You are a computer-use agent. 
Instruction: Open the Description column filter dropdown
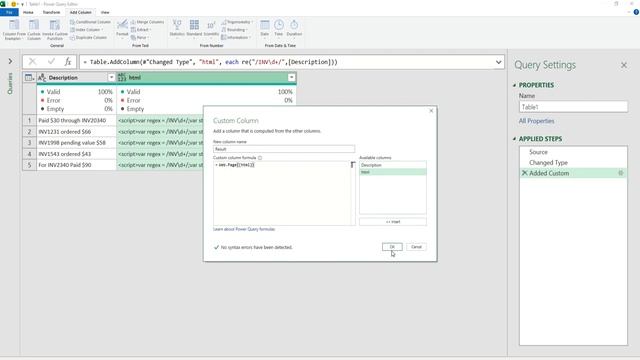[111, 78]
